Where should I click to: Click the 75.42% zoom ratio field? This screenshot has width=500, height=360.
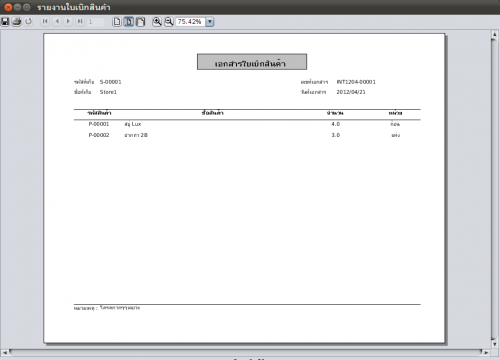(x=190, y=22)
